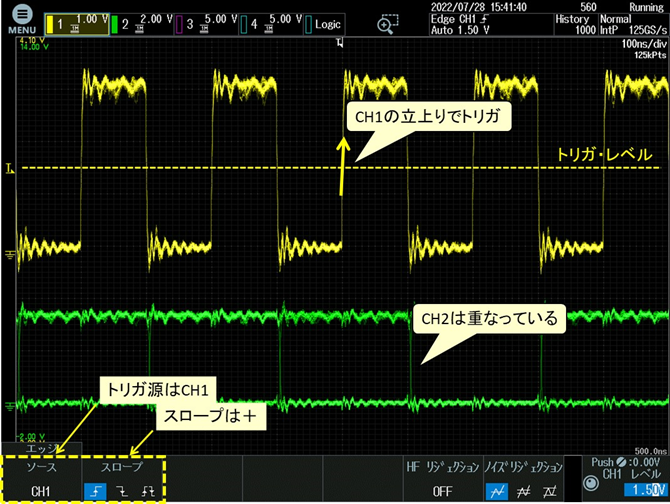Viewport: 670px width, 504px height.
Task: Choose falling edge slope icon
Action: coord(122,492)
